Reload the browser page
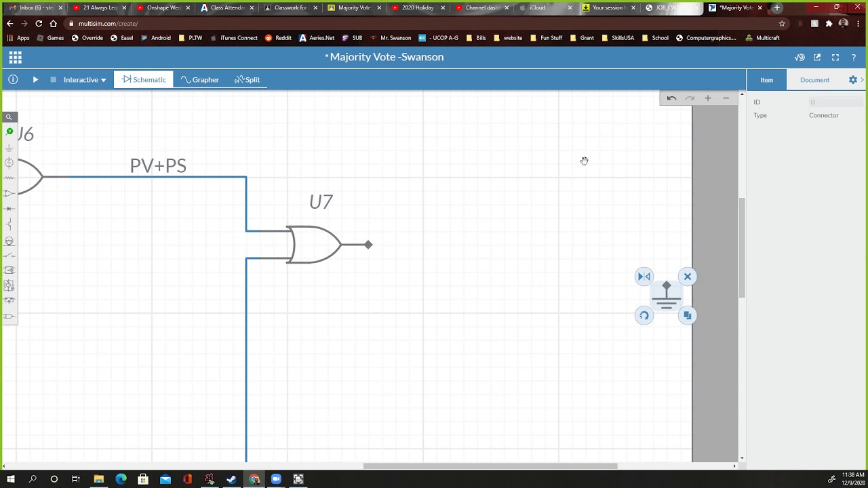This screenshot has height=488, width=868. [39, 23]
